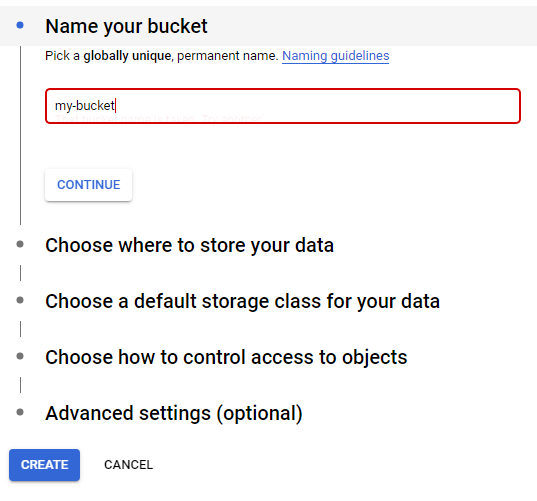Collapse the Name your bucket section heading
The image size is (537, 501).
tap(126, 26)
